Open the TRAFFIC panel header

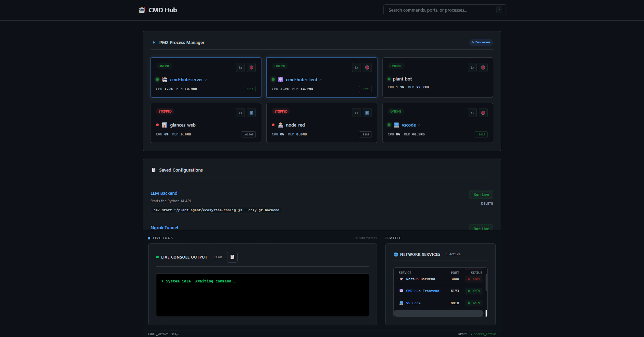pyautogui.click(x=393, y=238)
